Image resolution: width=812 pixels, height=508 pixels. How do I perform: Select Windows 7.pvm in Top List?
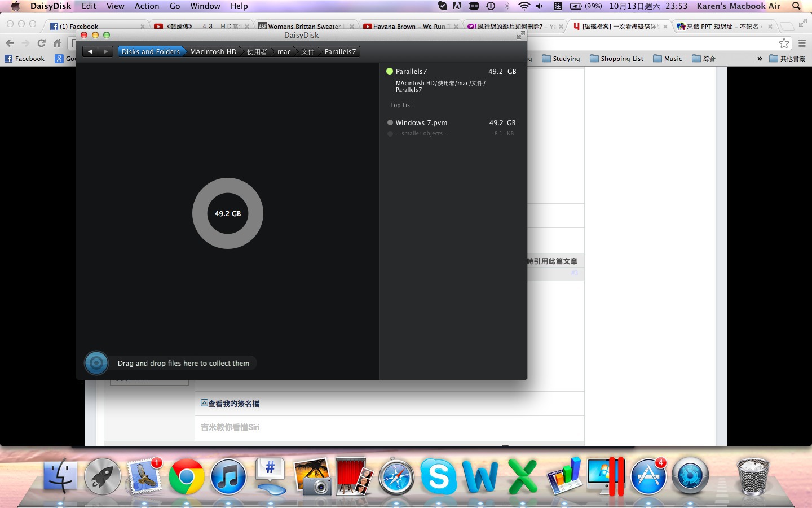421,122
